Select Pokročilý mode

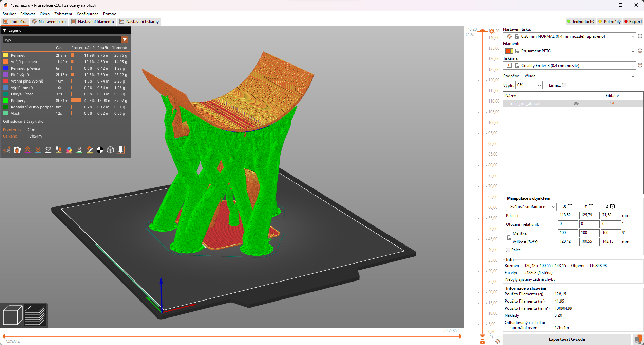609,21
